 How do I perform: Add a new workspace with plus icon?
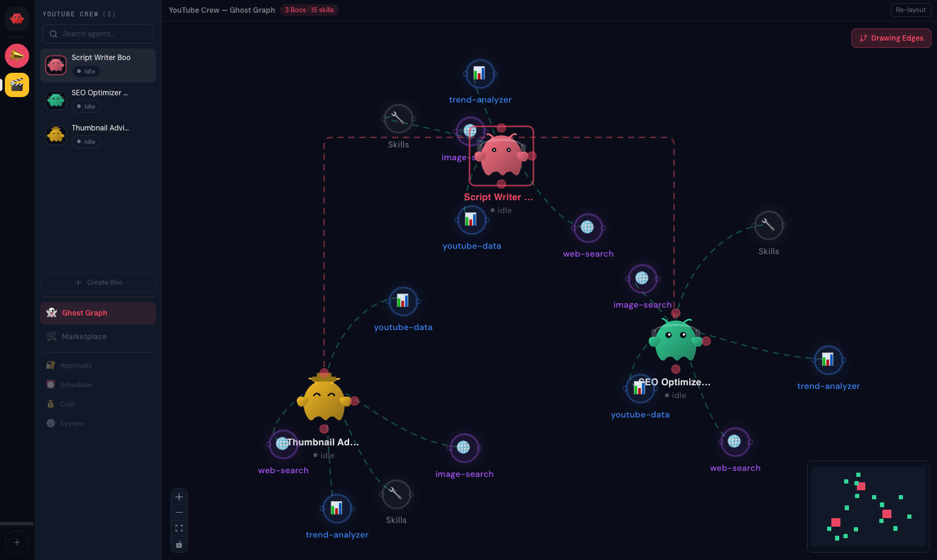tap(17, 542)
